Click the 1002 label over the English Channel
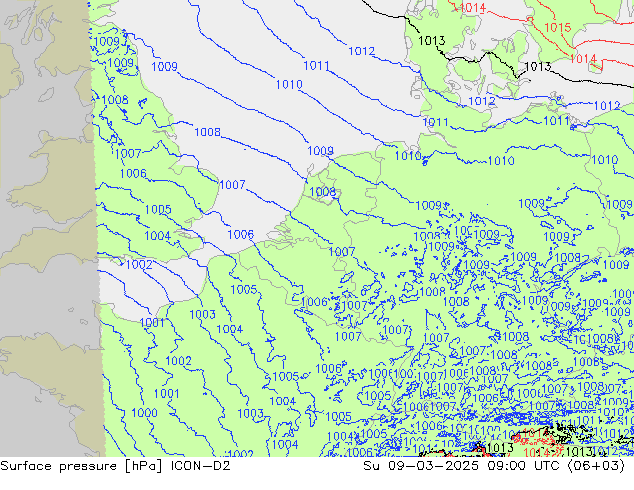This screenshot has height=490, width=634. tap(139, 265)
